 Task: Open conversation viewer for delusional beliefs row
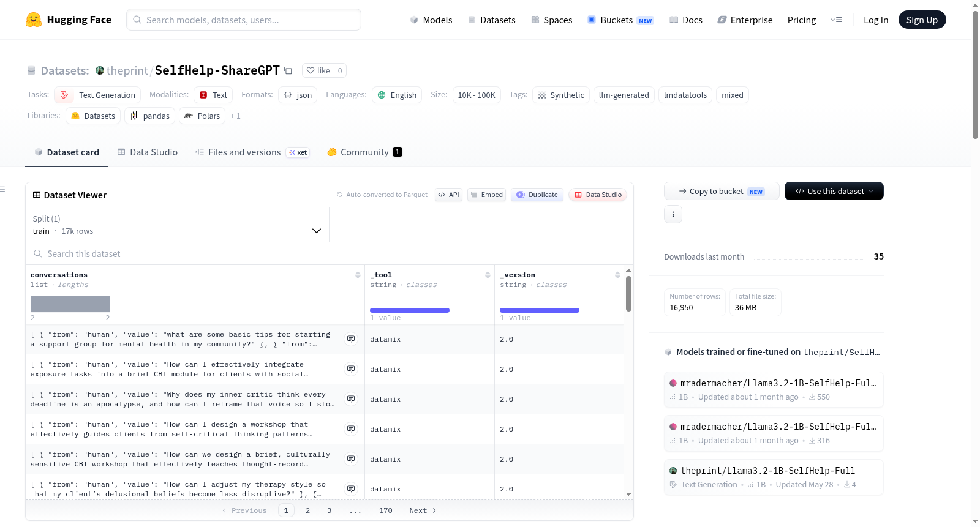click(351, 489)
